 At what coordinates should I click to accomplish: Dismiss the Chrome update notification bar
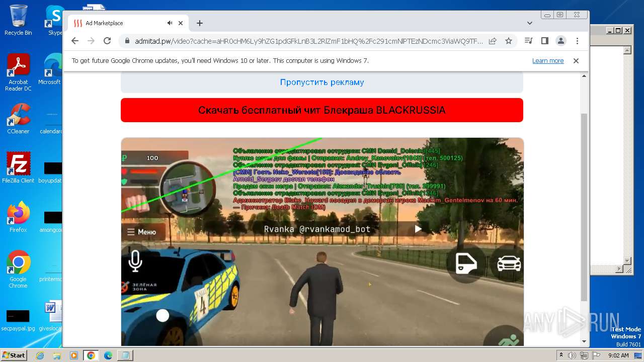click(x=576, y=61)
